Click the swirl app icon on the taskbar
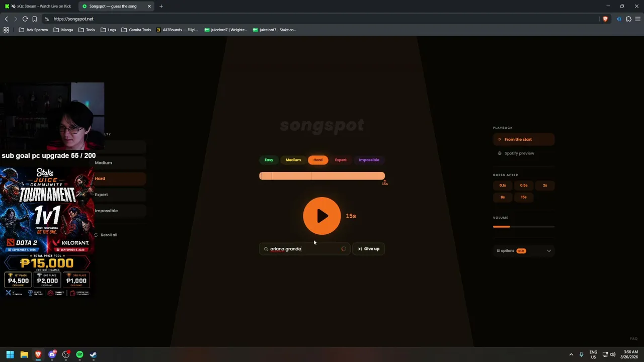The image size is (644, 362). click(66, 354)
